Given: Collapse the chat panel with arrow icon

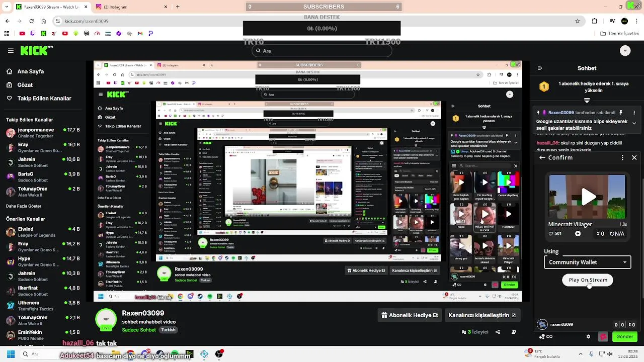Looking at the screenshot, I should click(x=540, y=68).
